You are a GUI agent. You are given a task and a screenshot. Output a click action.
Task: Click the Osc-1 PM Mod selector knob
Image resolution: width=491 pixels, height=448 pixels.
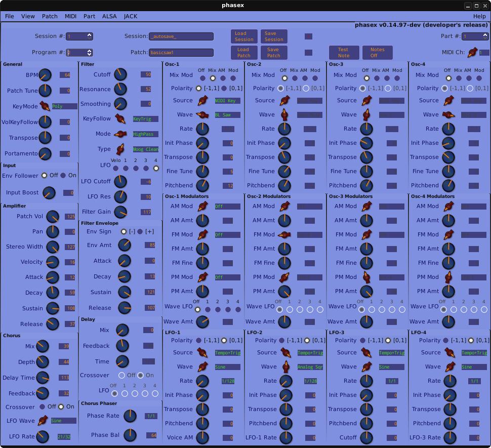pyautogui.click(x=202, y=277)
